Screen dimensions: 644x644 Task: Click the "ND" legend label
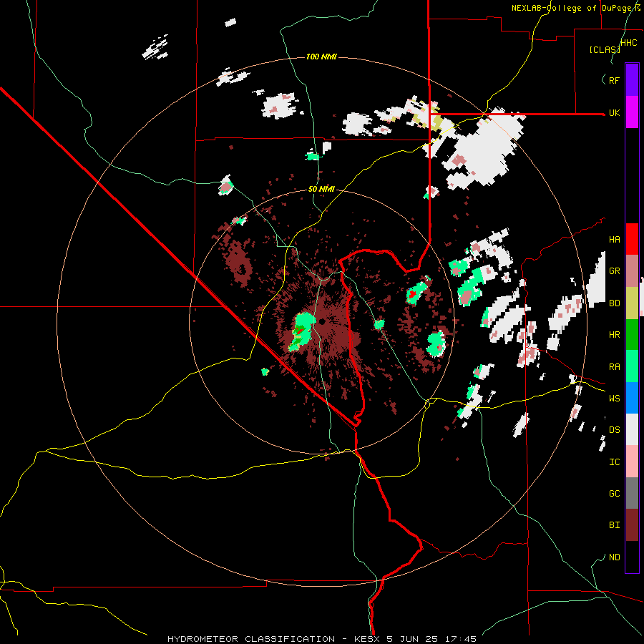tap(614, 557)
